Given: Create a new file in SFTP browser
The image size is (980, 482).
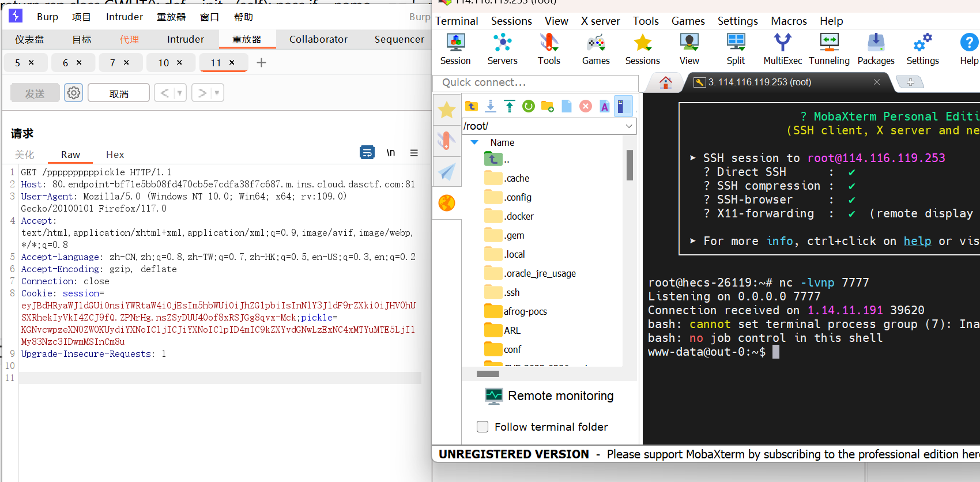Looking at the screenshot, I should [567, 106].
